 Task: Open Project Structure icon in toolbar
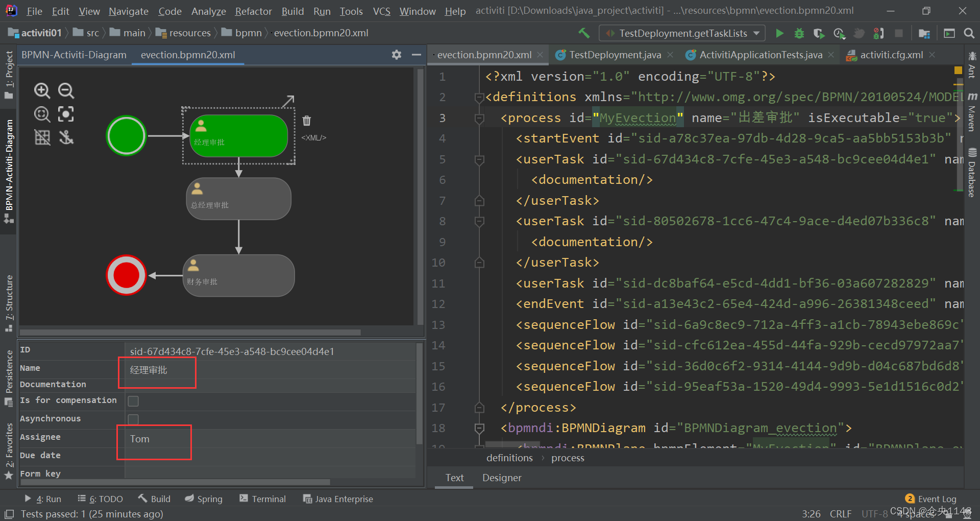[x=924, y=33]
